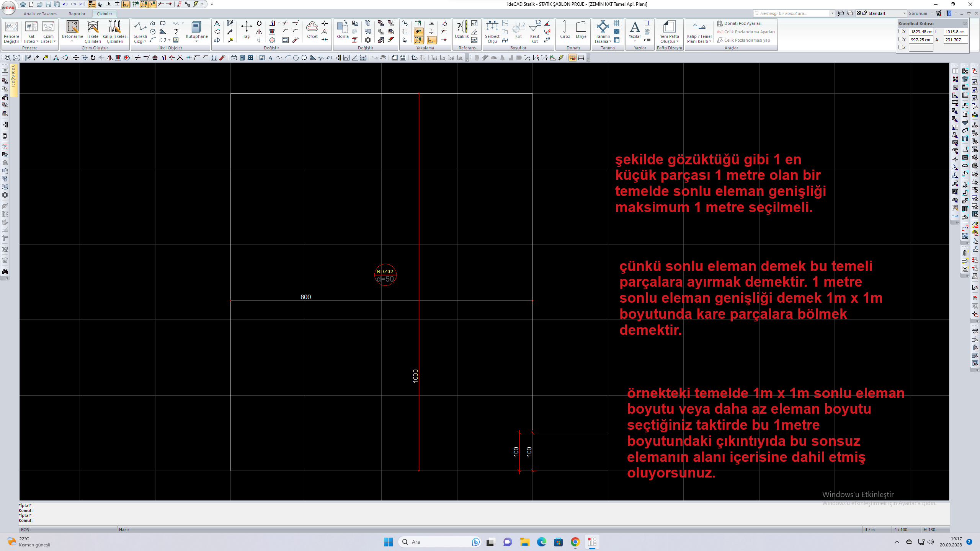Click the ideCAD application logo button
Viewport: 980px width, 551px height.
8,8
